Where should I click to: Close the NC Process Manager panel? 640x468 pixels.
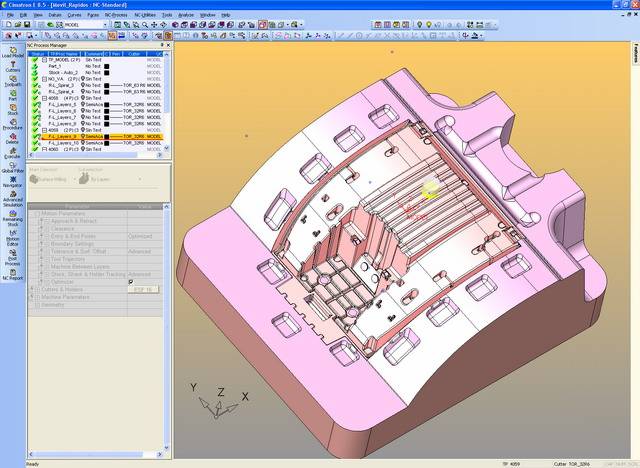pyautogui.click(x=168, y=45)
